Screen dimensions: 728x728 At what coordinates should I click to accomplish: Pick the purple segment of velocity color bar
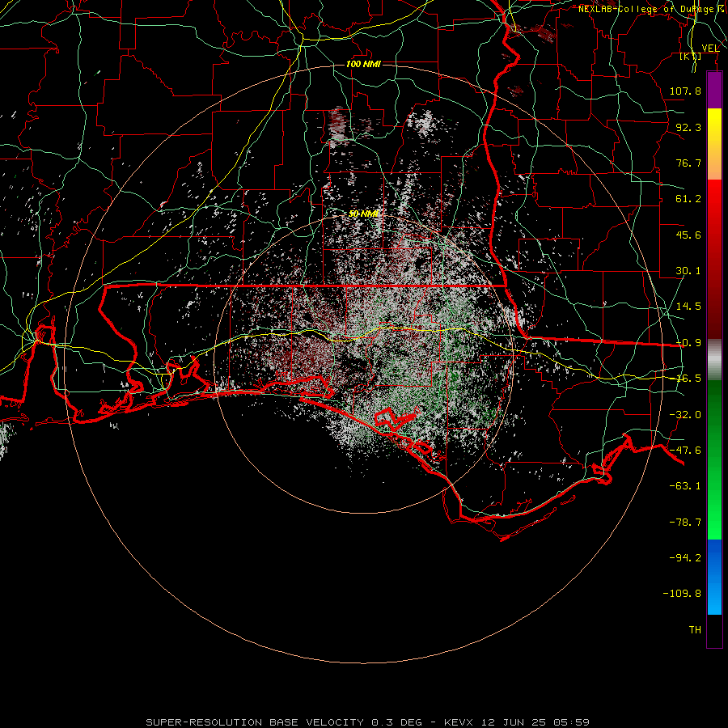[714, 90]
